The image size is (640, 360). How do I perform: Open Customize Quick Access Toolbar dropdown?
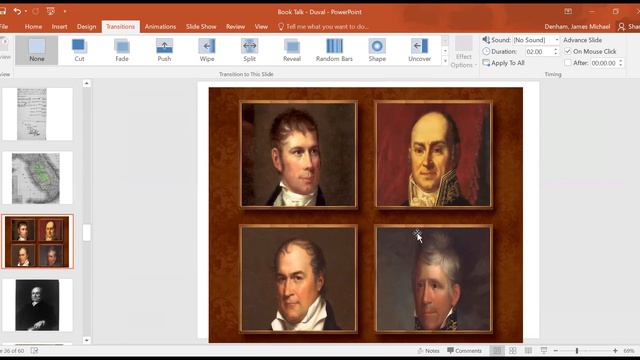point(65,11)
